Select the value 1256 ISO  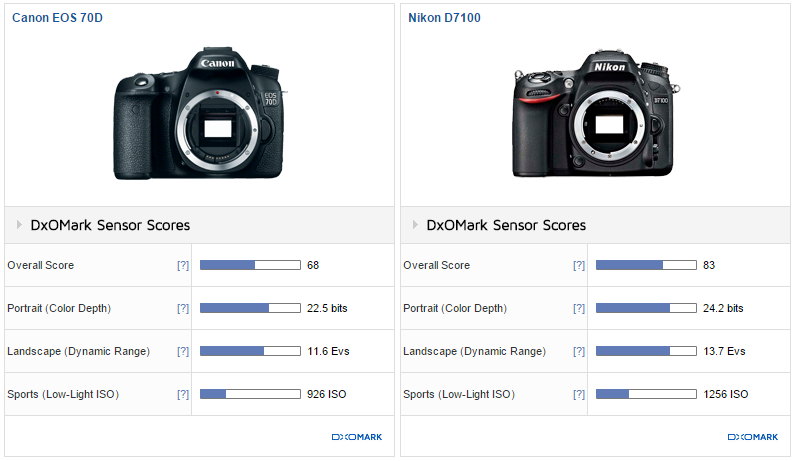[x=726, y=394]
